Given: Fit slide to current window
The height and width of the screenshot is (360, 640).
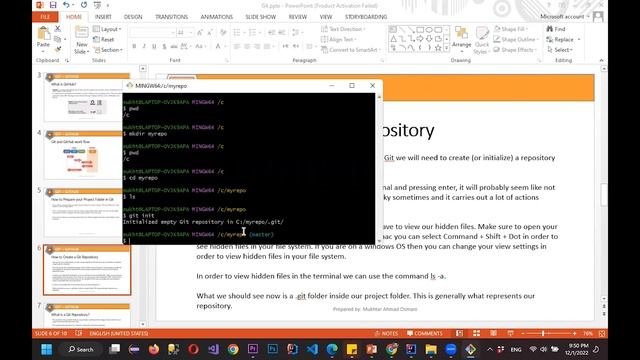Looking at the screenshot, I should click(602, 333).
